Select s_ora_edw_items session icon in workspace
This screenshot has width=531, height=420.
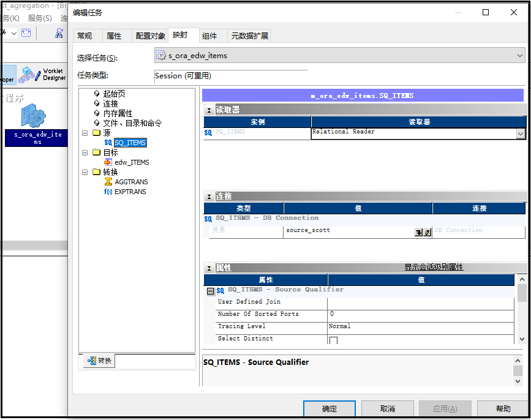pyautogui.click(x=34, y=116)
